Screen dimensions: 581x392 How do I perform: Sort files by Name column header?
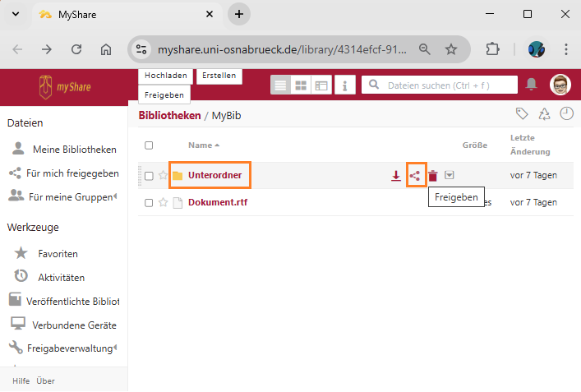203,145
